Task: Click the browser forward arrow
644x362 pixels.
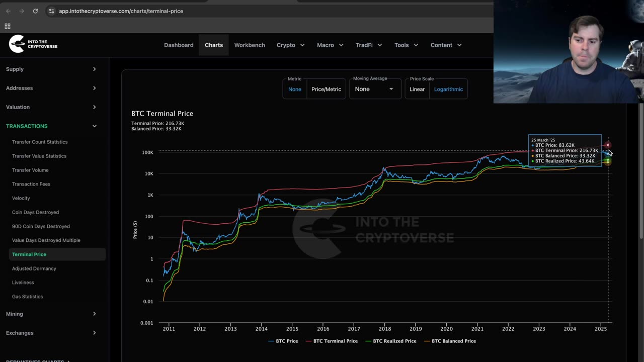Action: 22,11
